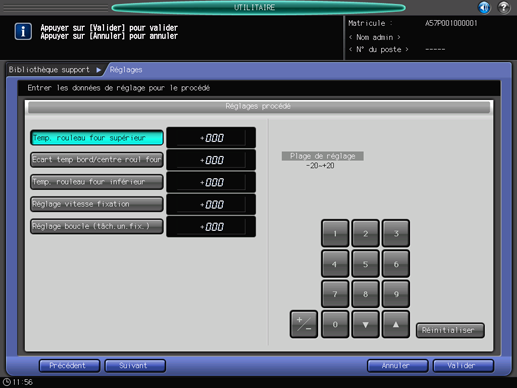Tap keypad digit 8
Image resolution: width=517 pixels, height=388 pixels.
[x=365, y=294]
